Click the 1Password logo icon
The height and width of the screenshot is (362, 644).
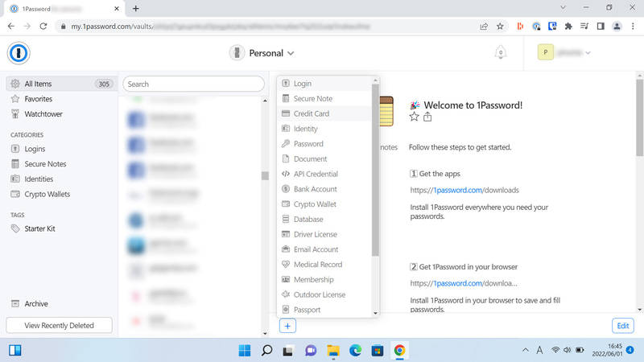[x=19, y=53]
